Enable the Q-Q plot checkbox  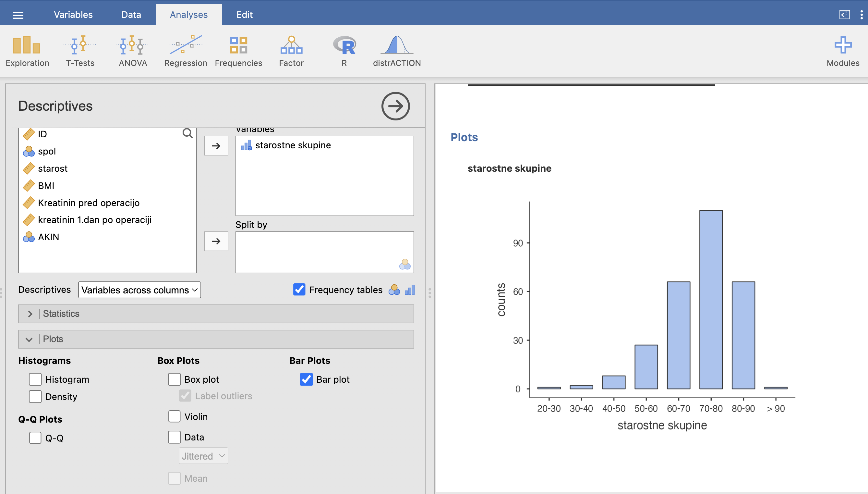[x=35, y=438]
